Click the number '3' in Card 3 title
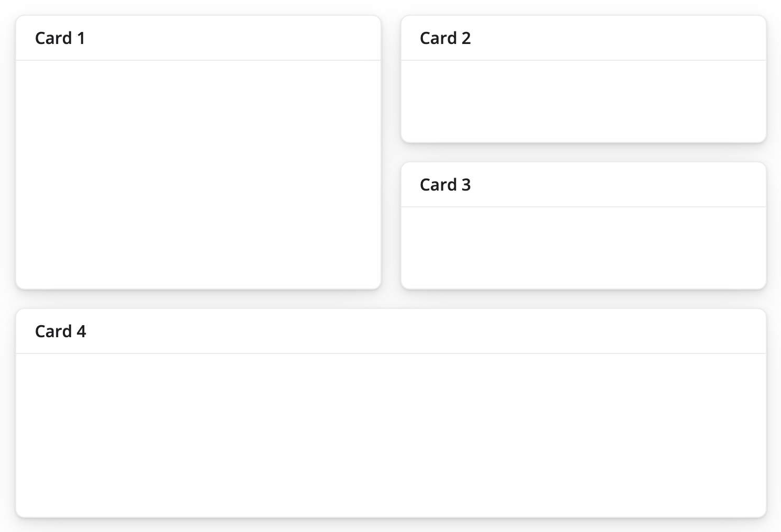The height and width of the screenshot is (532, 781). tap(467, 184)
